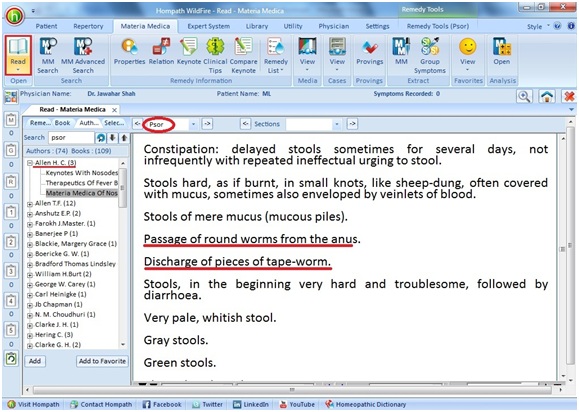Expand Hering C. (3) node
The height and width of the screenshot is (412, 579).
coord(30,335)
